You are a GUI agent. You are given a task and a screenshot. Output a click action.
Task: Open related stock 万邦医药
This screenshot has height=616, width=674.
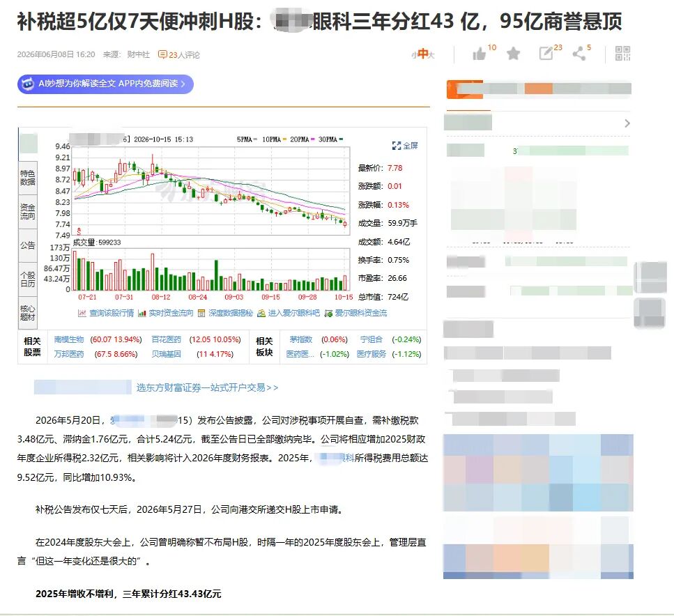69,354
